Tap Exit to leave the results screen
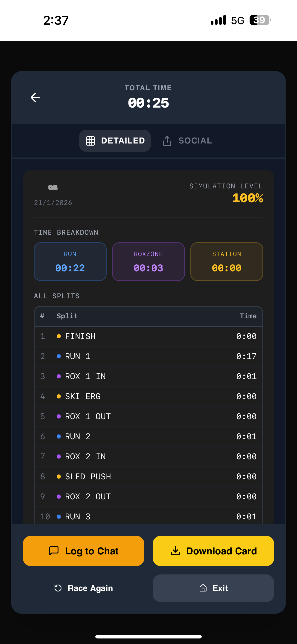This screenshot has height=644, width=297. (213, 588)
